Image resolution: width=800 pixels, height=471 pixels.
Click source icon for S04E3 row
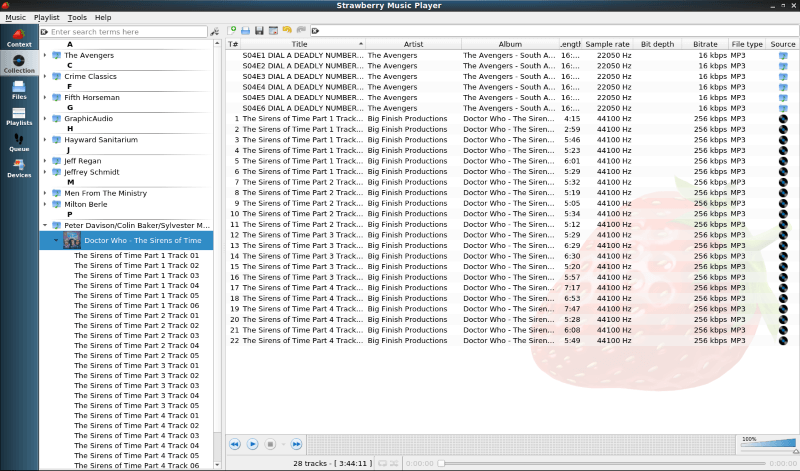tap(783, 77)
